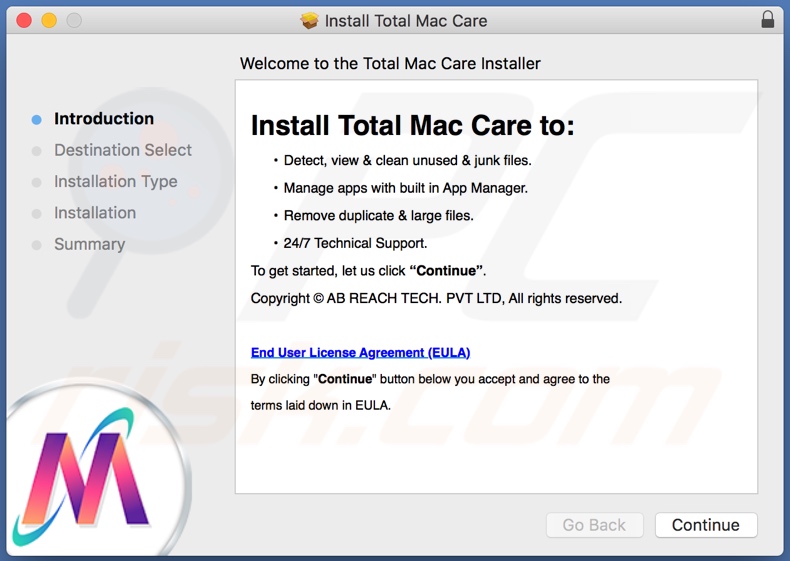Select the Introduction step in the sidebar
Viewport: 790px width, 561px height.
pyautogui.click(x=104, y=118)
